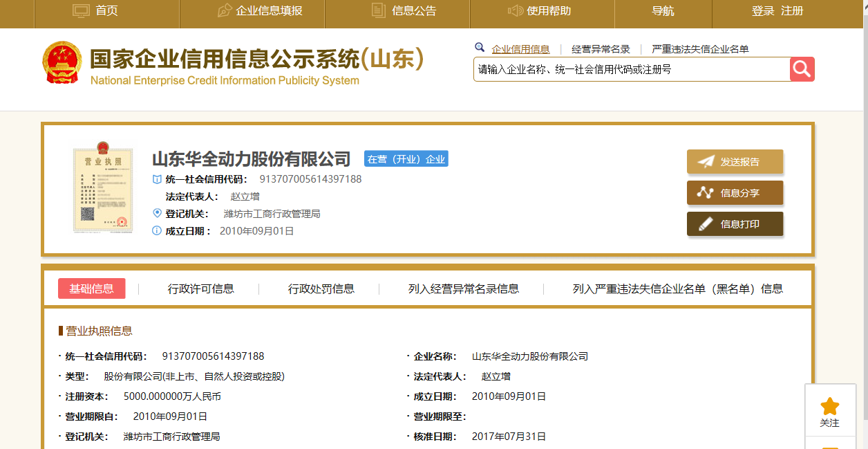
Task: Click the 核准日期 value 2017年07月31日
Action: click(x=509, y=437)
